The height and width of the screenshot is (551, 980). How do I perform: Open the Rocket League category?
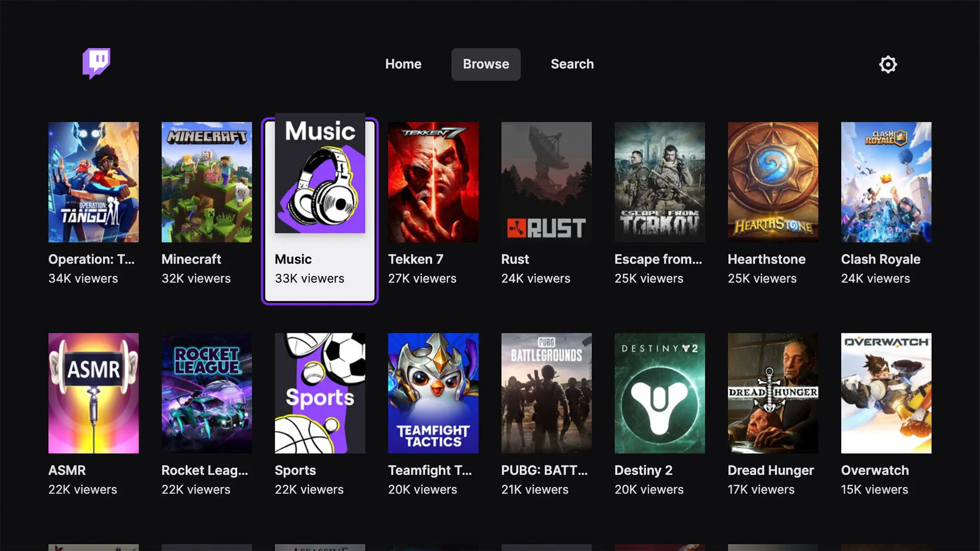click(206, 393)
